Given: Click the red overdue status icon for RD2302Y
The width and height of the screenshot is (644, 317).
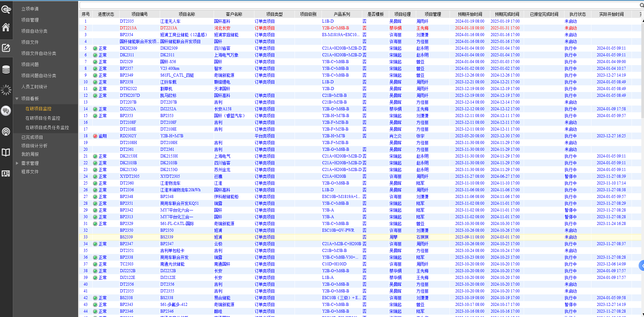Looking at the screenshot, I should pyautogui.click(x=95, y=136).
